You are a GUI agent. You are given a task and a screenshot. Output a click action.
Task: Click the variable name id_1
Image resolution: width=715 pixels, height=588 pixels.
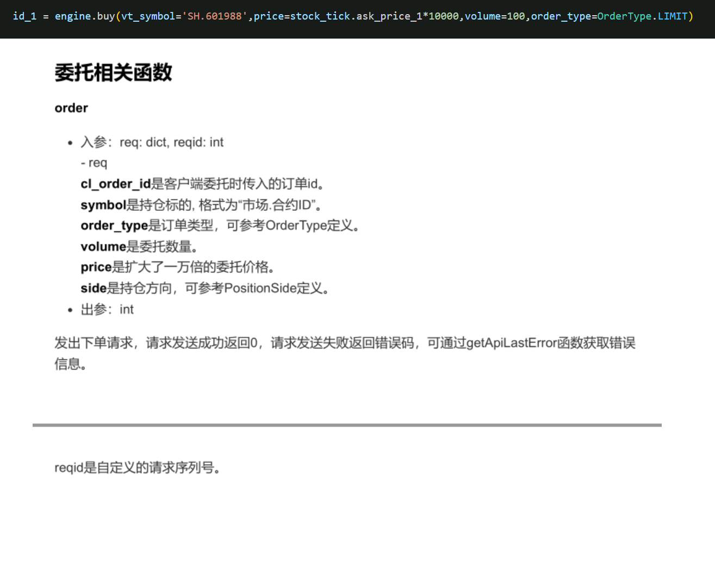pos(24,16)
